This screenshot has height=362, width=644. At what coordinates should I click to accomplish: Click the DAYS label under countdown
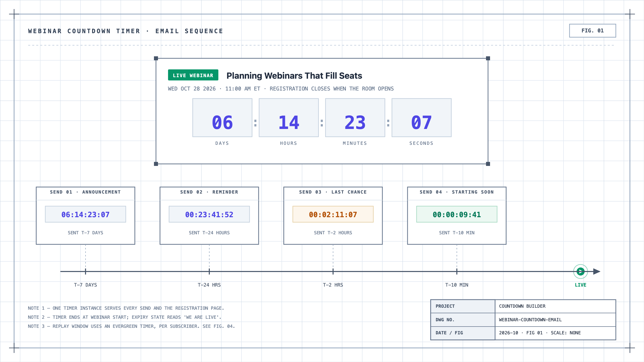[222, 143]
